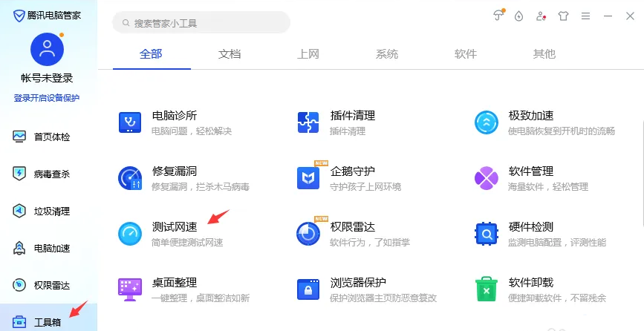The width and height of the screenshot is (644, 331).
Task: Click 登录开启设备保护 login link
Action: [x=46, y=98]
